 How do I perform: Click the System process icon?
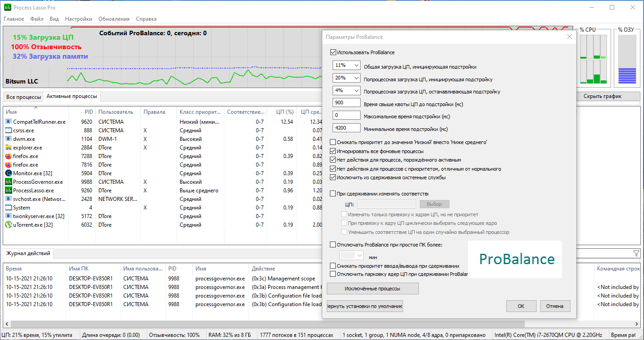click(x=9, y=208)
